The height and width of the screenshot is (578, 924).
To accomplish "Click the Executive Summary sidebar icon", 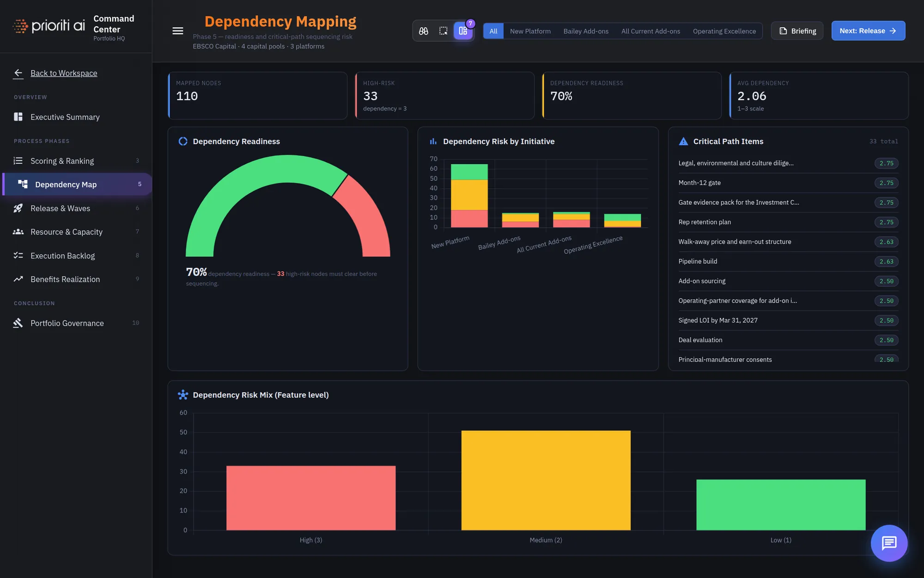I will pyautogui.click(x=18, y=117).
